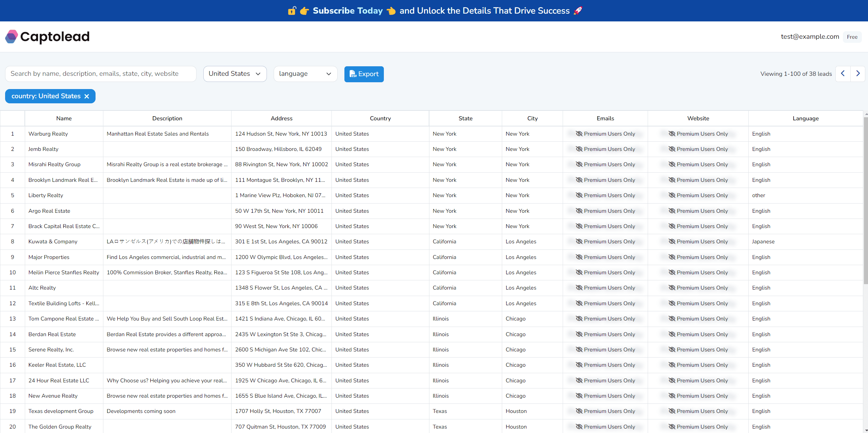Click the Viewing 1-100 of 38 leads text
Screen dimensions: 868x433
[796, 74]
